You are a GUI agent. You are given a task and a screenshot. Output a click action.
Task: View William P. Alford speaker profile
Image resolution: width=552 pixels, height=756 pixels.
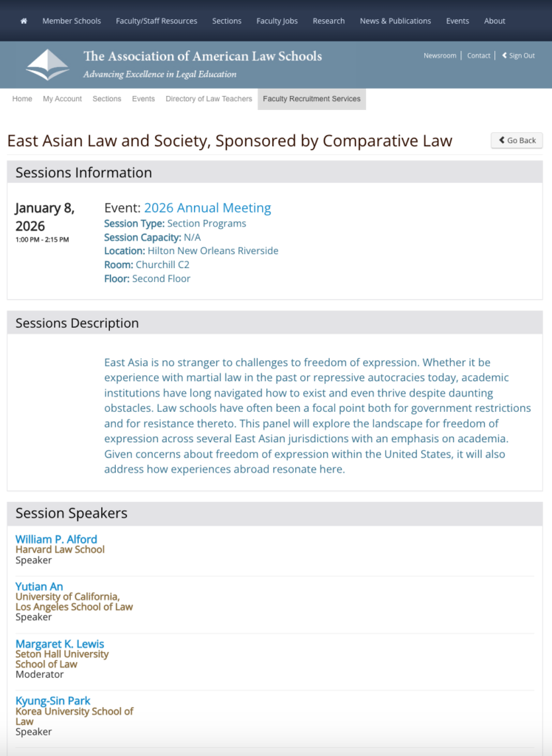tap(56, 539)
